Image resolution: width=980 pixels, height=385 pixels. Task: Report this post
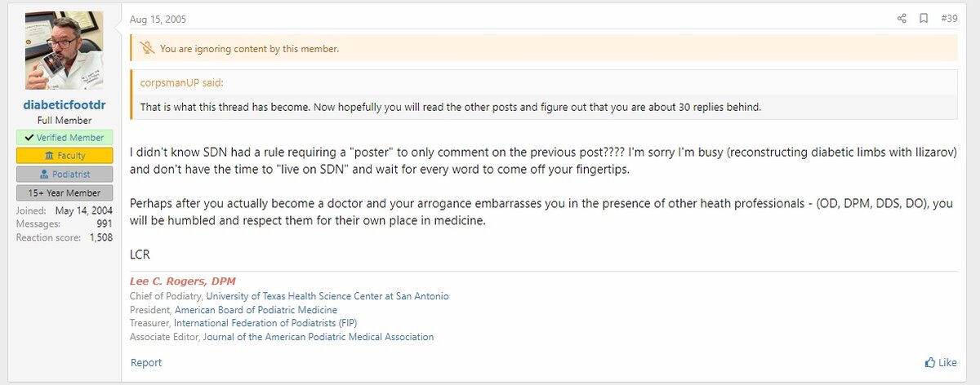point(146,362)
